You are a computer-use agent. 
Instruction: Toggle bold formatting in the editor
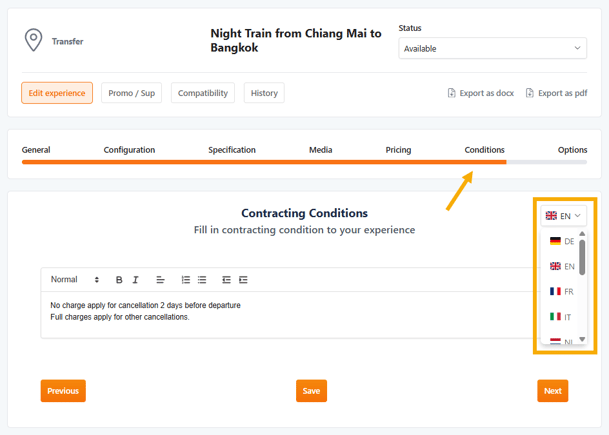[119, 280]
